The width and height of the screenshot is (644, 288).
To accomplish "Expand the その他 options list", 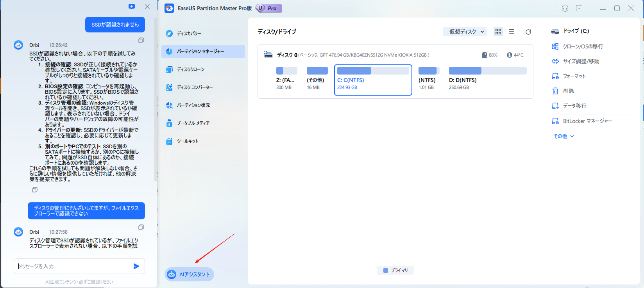I will [x=563, y=136].
